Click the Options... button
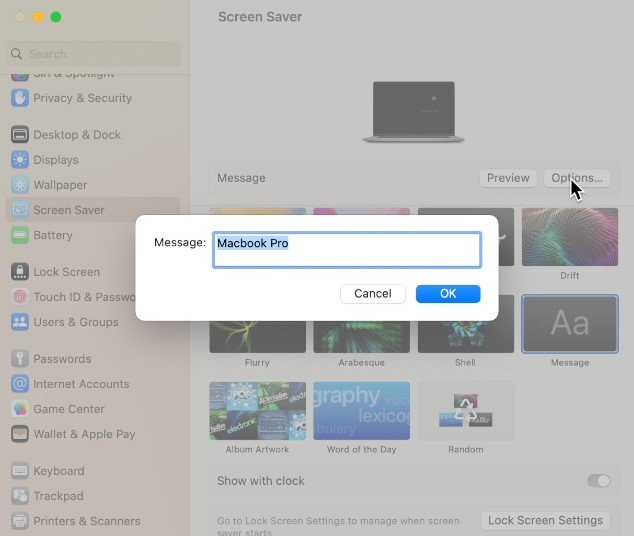Viewport: 634px width, 536px height. [577, 178]
